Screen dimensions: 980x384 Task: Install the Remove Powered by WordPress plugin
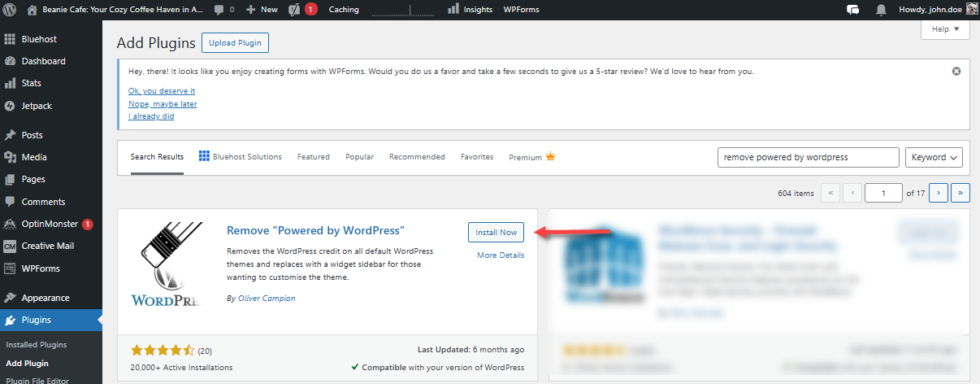(496, 232)
